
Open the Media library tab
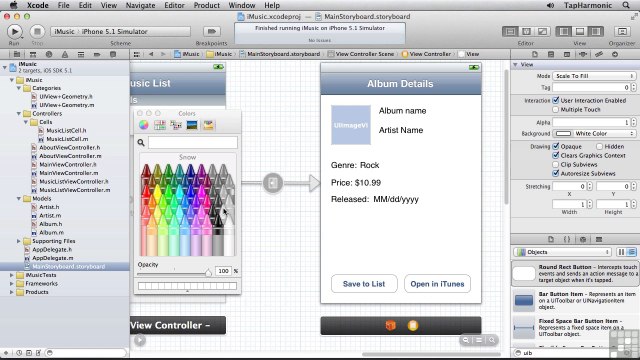(x=599, y=240)
